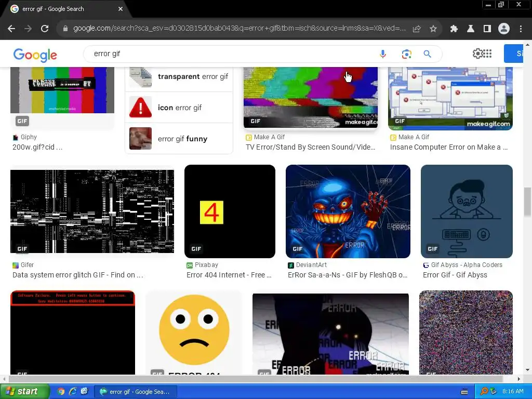Screen dimensions: 532x399
Task: Close the error gif browser tab
Action: point(121,9)
